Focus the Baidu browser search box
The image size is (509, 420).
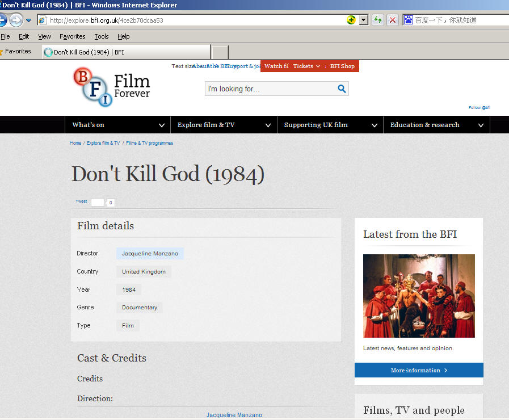pos(461,20)
